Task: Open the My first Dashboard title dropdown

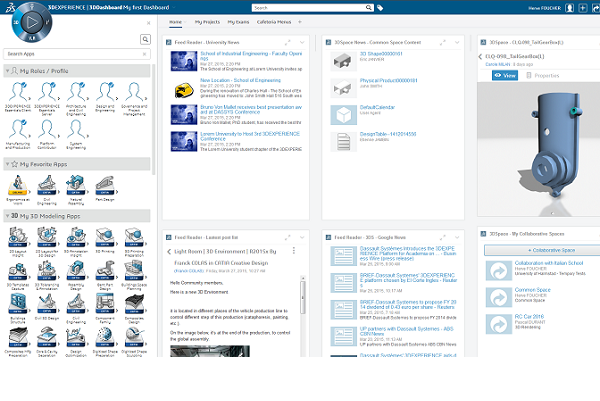Action: [x=173, y=7]
